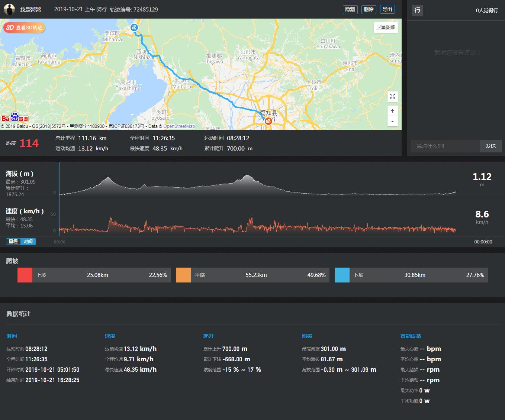Screen dimensions: 505x420
Task: Click the 开始时间 2019-10-21 05:01:50 entry
Action: [x=43, y=369]
